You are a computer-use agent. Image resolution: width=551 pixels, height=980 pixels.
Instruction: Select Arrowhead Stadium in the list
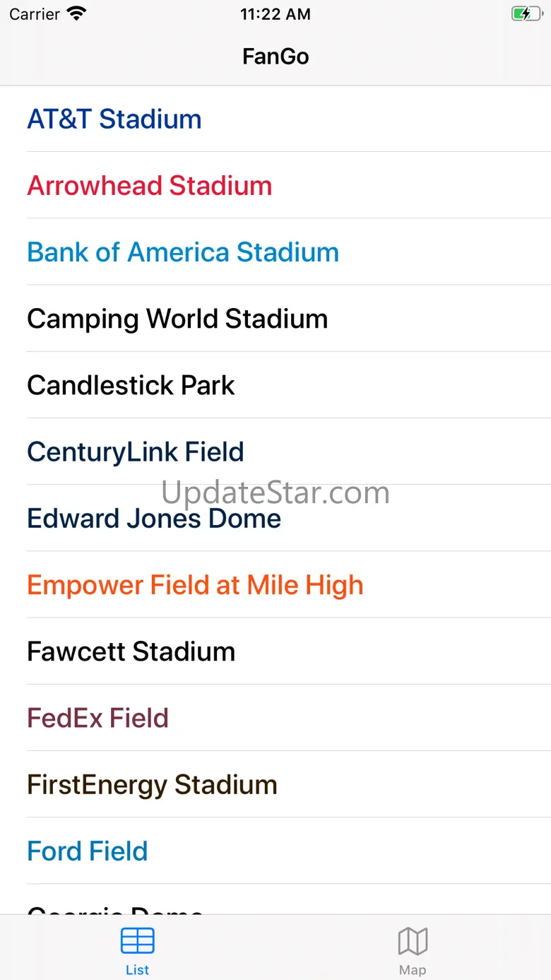275,185
